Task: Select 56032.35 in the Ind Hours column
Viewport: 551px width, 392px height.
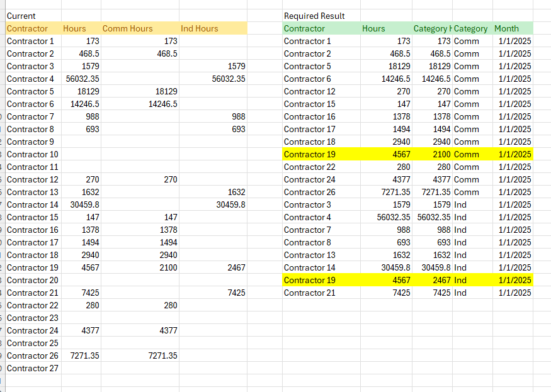Action: click(229, 79)
